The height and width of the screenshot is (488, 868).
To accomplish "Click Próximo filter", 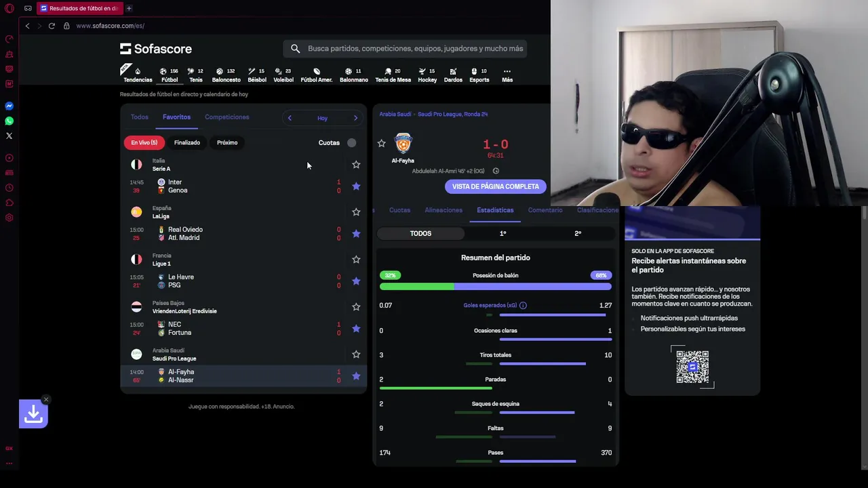I will 227,142.
